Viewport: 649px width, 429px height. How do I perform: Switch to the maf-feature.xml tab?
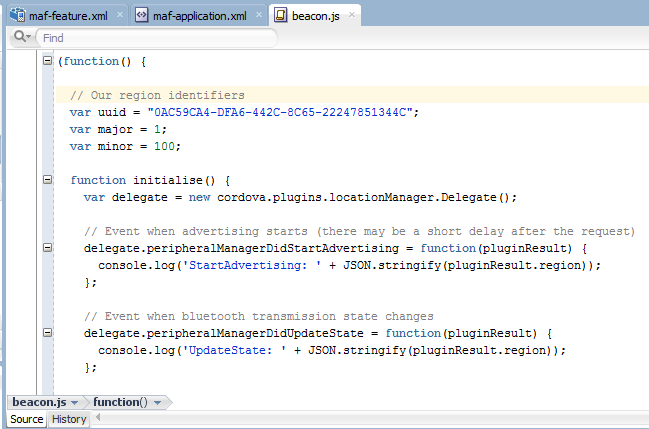[68, 16]
